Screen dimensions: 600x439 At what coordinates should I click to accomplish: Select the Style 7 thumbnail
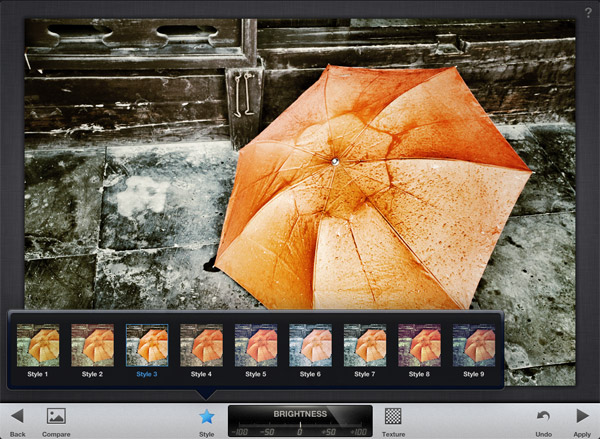click(x=365, y=345)
